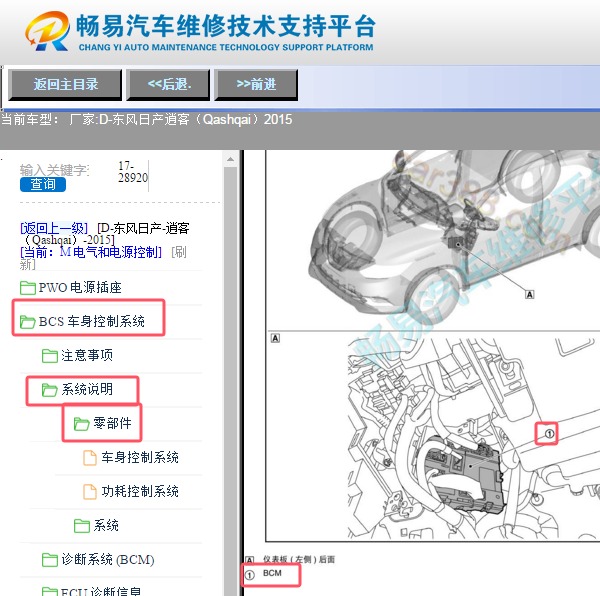Screen dimensions: 600x596
Task: Click the sidebar scroll-up arrow
Action: click(x=230, y=159)
